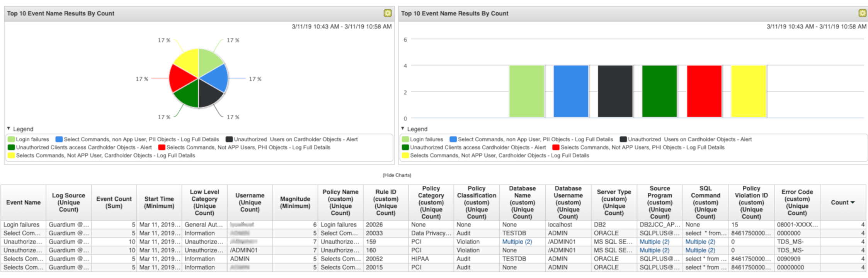This screenshot has height=278, width=868.
Task: Click the light green Login failures pie slice
Action: pos(209,61)
